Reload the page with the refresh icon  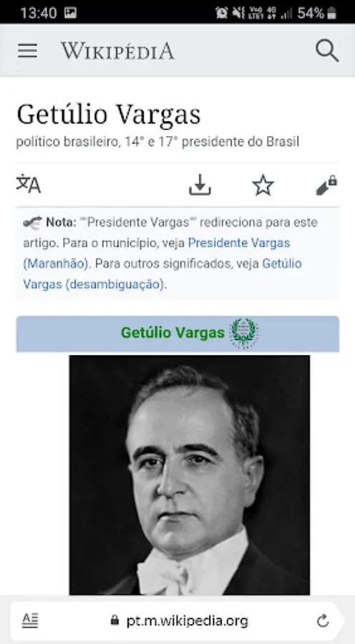(323, 621)
